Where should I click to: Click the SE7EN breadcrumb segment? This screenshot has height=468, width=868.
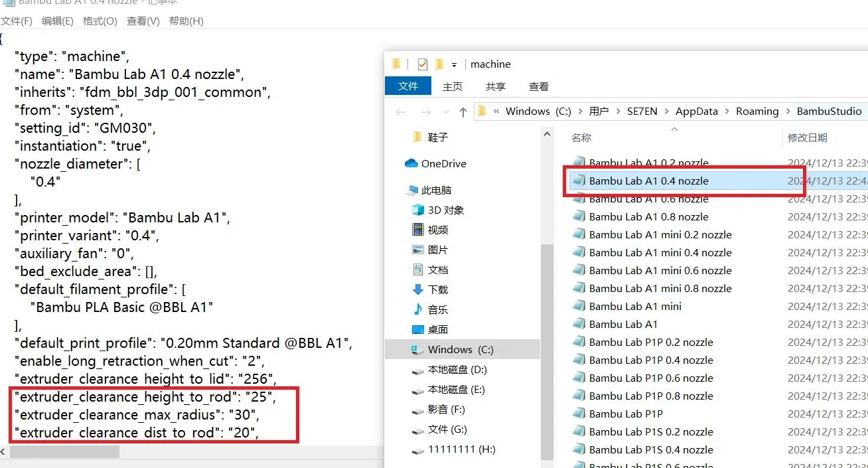click(642, 111)
